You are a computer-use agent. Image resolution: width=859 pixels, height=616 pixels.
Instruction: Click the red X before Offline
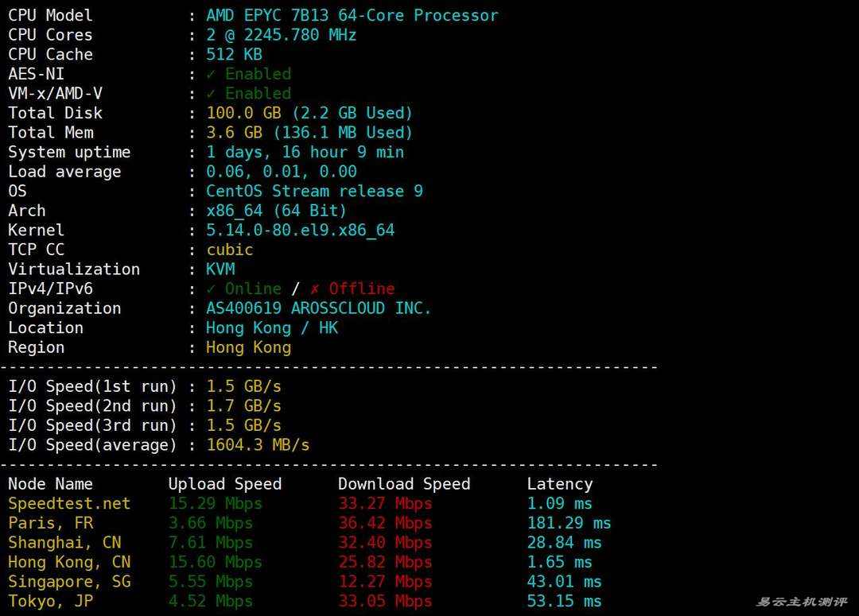point(315,289)
